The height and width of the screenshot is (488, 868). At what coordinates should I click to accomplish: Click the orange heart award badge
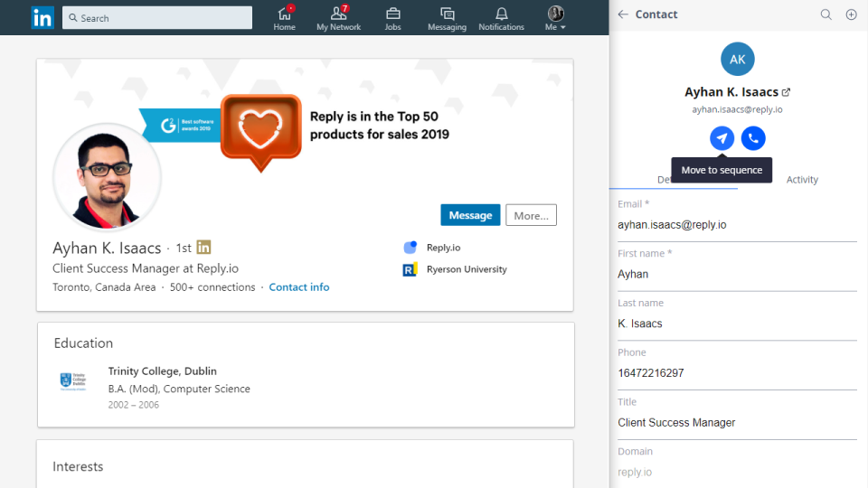pyautogui.click(x=260, y=133)
